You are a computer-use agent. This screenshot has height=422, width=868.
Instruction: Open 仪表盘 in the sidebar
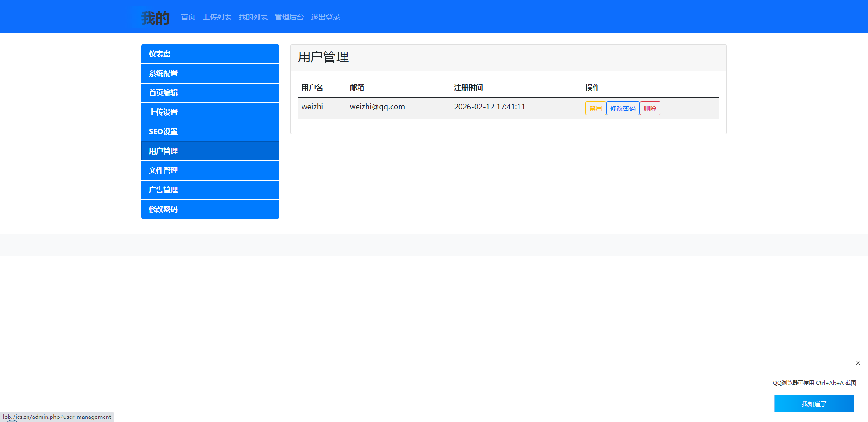point(210,54)
